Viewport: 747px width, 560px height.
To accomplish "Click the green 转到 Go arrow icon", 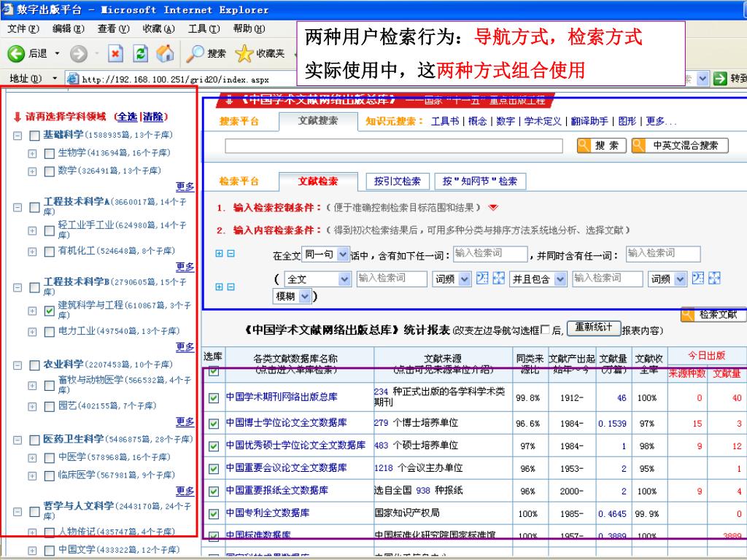I will [720, 79].
